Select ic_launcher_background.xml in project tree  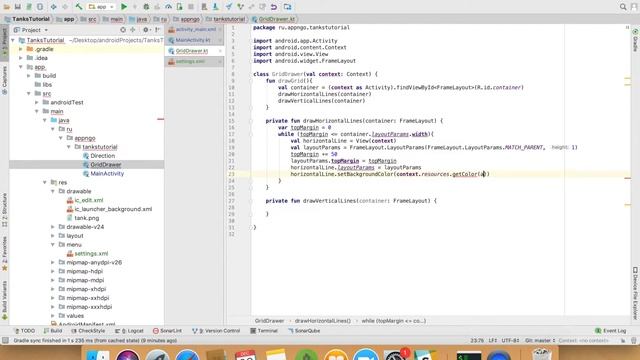(113, 209)
